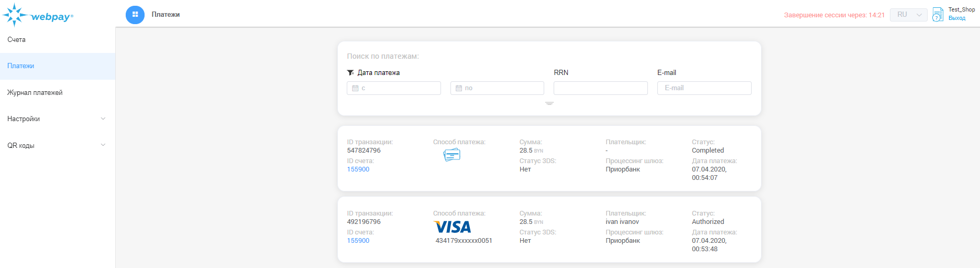Click the help document icon

point(938,15)
